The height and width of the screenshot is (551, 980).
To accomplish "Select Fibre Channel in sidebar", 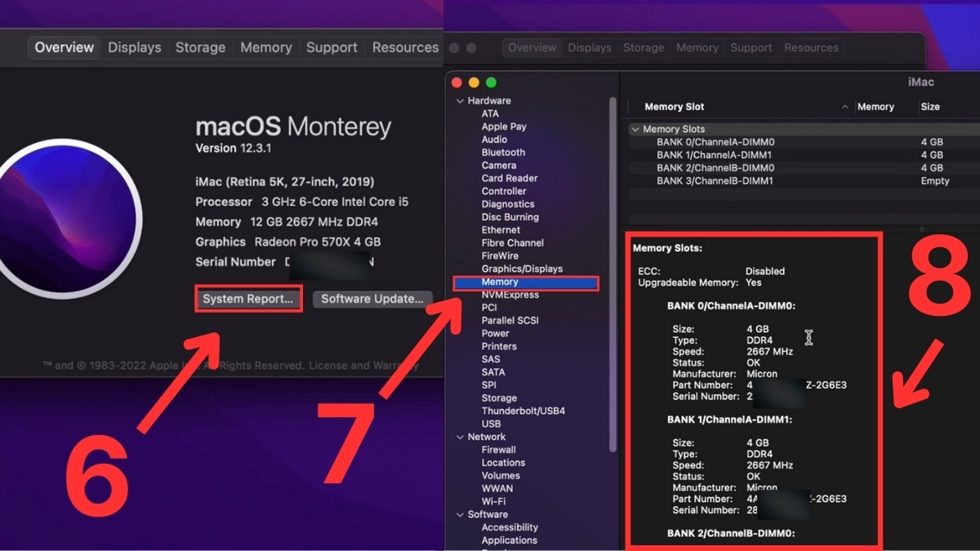I will pyautogui.click(x=512, y=243).
